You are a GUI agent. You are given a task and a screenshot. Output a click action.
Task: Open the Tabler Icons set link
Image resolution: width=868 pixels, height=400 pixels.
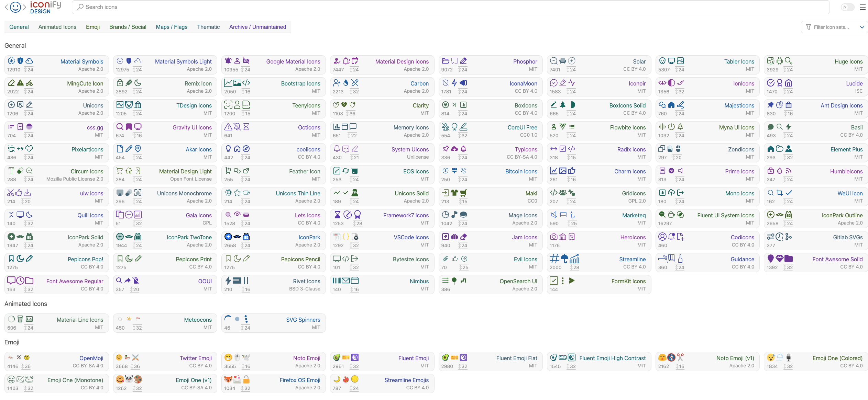pos(739,61)
